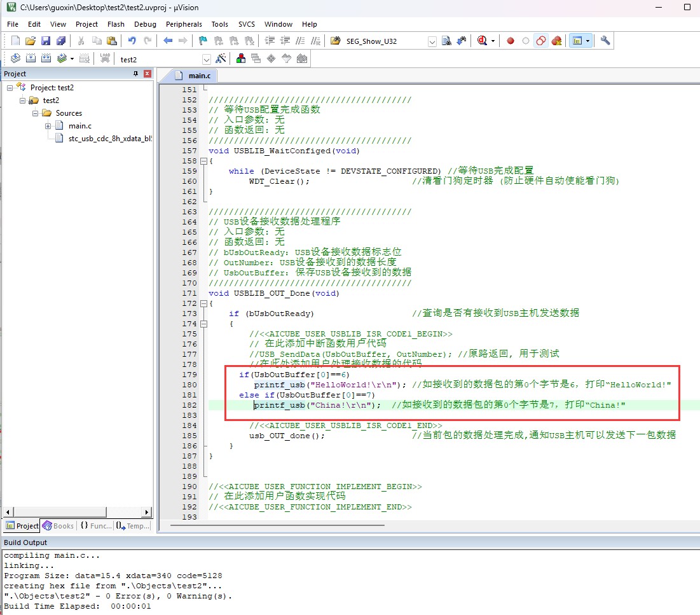Create a new file with the New icon

point(15,41)
